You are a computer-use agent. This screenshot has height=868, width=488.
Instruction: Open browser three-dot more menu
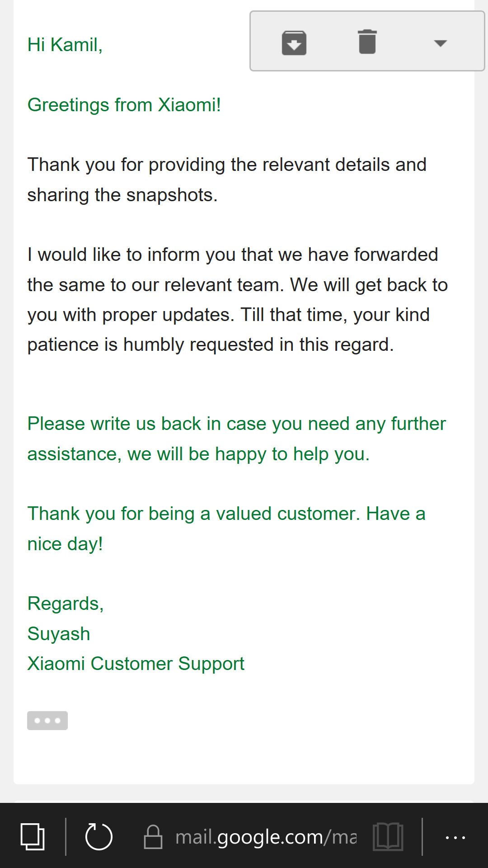click(x=455, y=837)
